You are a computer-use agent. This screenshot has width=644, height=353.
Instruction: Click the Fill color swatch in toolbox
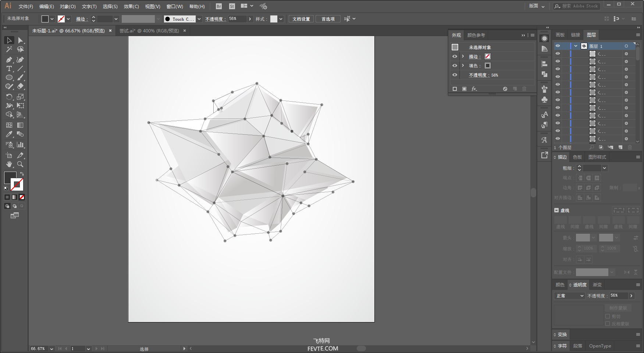pyautogui.click(x=9, y=176)
